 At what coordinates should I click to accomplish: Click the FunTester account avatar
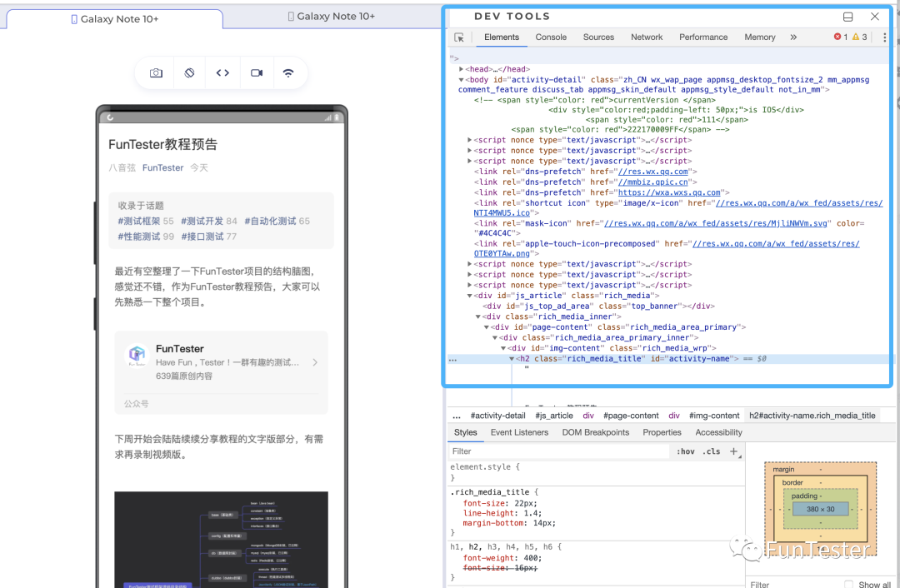137,355
